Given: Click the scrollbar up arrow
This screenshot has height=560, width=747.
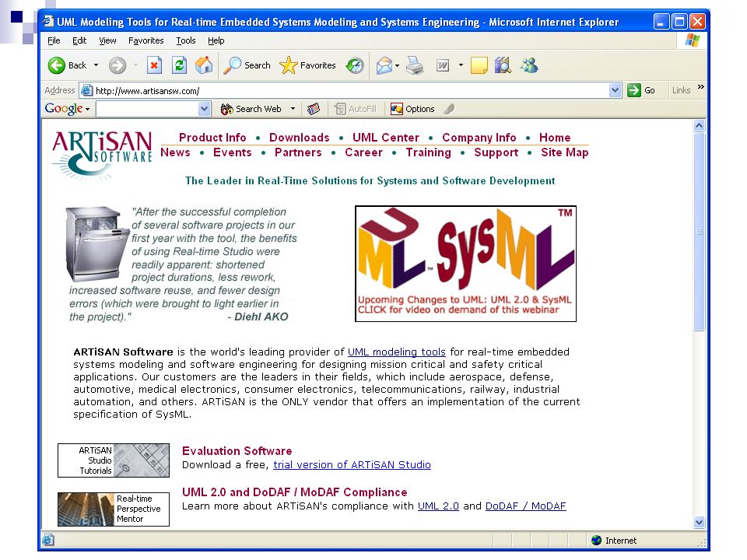Looking at the screenshot, I should [699, 126].
